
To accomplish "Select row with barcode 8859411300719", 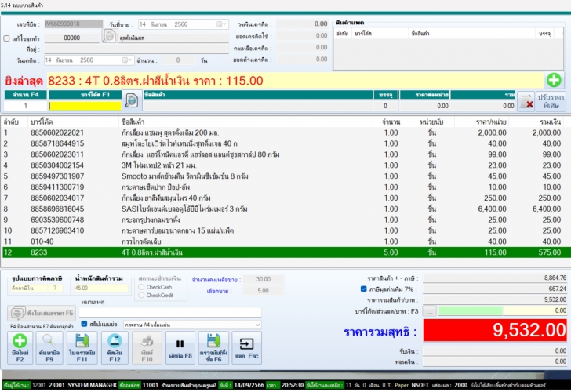I will (x=284, y=187).
